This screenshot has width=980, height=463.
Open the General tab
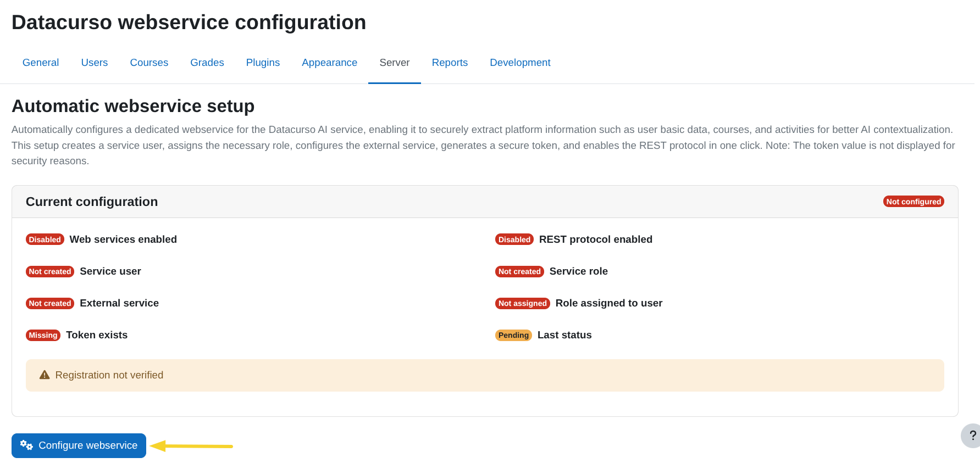pyautogui.click(x=41, y=63)
